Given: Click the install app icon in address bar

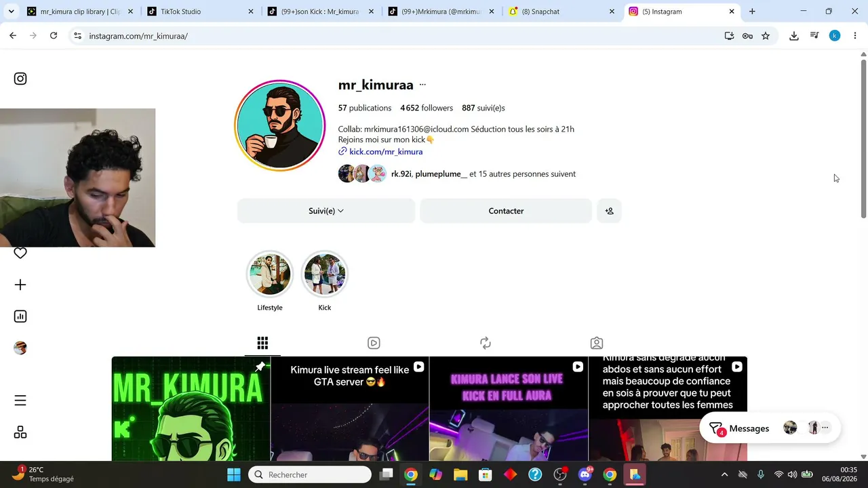Looking at the screenshot, I should pos(730,36).
